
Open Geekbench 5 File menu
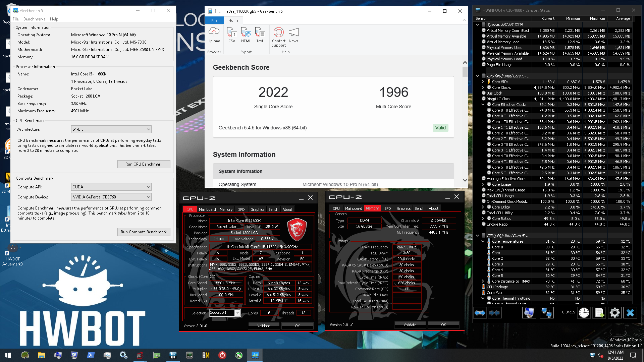pos(16,19)
